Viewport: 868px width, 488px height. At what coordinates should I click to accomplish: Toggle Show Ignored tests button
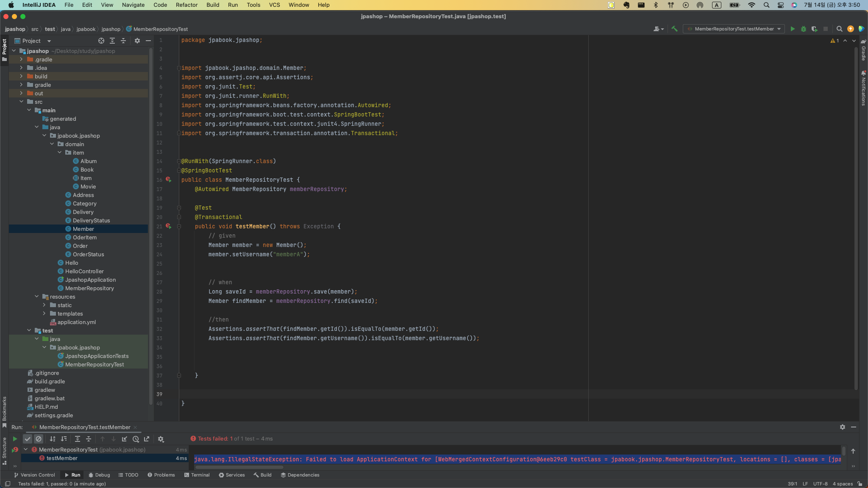pos(39,439)
